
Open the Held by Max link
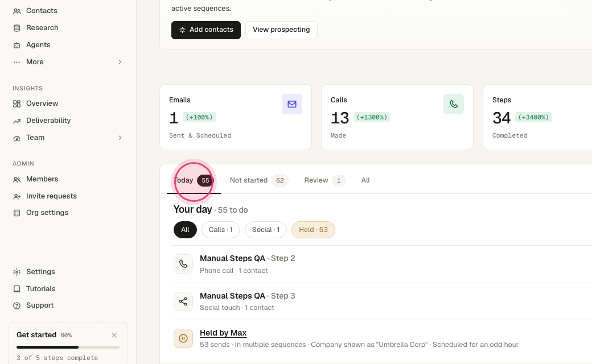pos(223,333)
